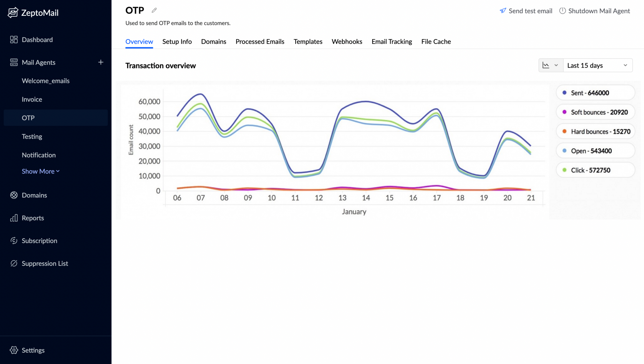Toggle the Click series legend

(x=595, y=170)
